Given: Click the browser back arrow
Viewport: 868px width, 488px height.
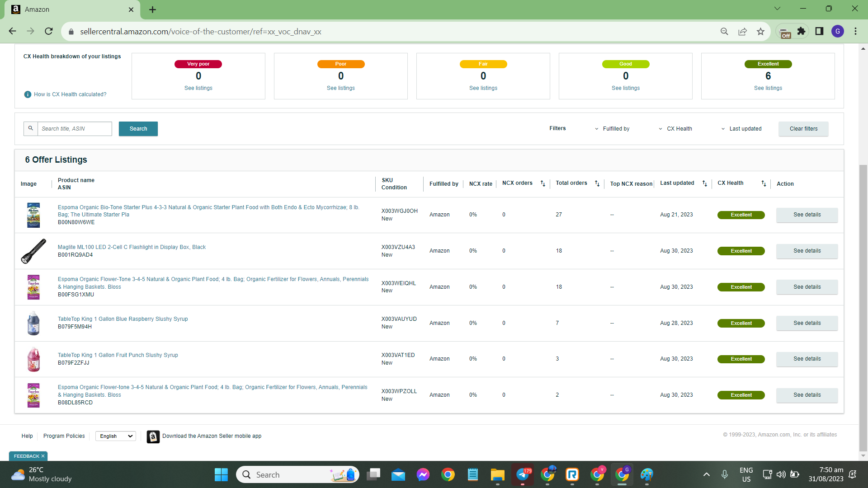Looking at the screenshot, I should (12, 31).
